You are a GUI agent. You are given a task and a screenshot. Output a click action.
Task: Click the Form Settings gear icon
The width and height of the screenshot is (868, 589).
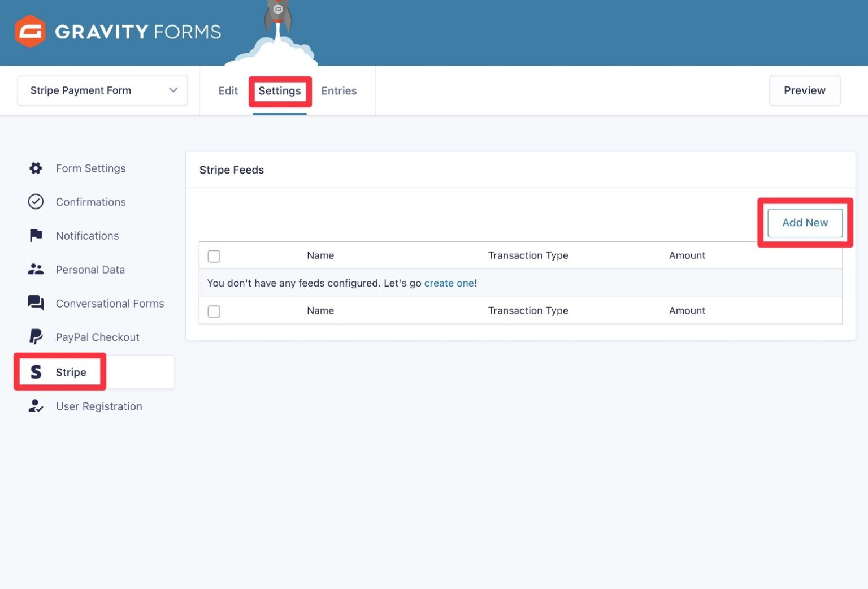36,168
